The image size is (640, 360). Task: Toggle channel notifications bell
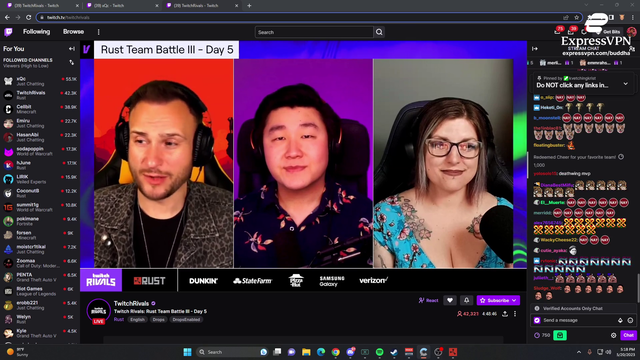click(467, 300)
